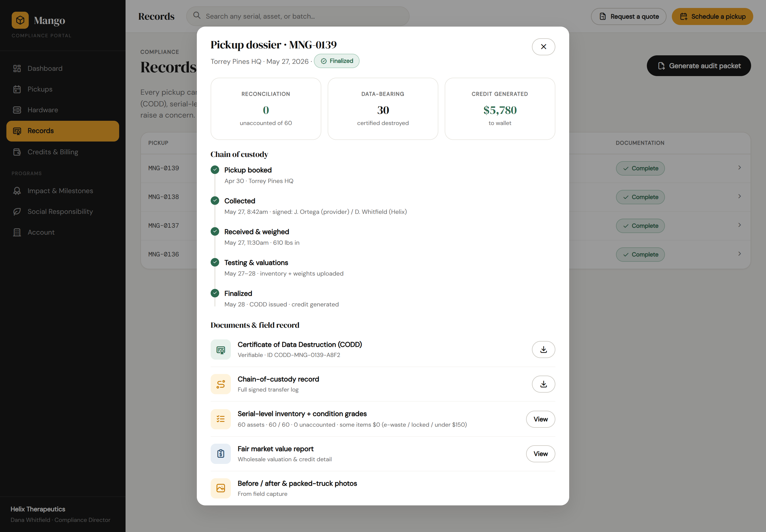Expand the MNG-0138 row chevron

(x=739, y=196)
